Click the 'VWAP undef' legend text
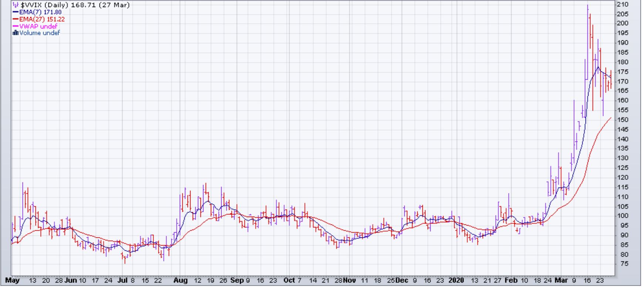The image size is (644, 287). point(38,26)
